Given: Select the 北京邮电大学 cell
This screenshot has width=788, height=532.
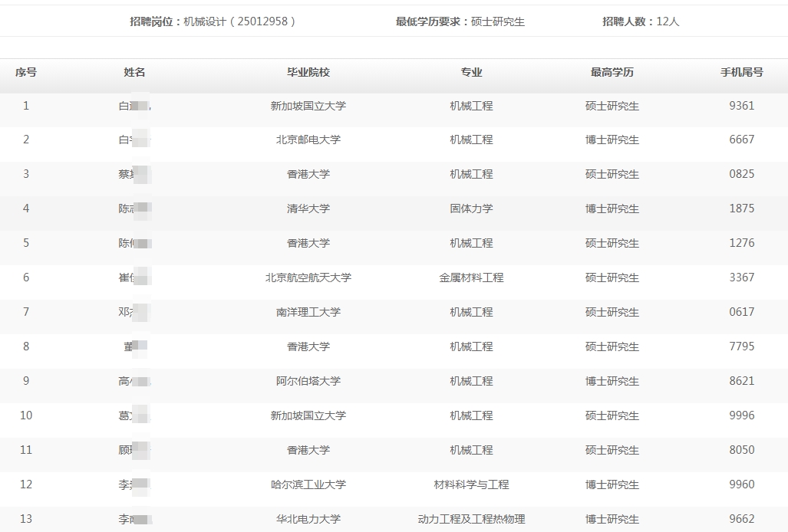Looking at the screenshot, I should [x=308, y=140].
